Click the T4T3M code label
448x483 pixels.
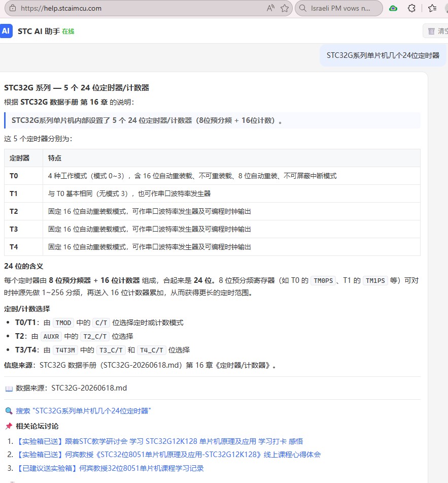(65, 350)
